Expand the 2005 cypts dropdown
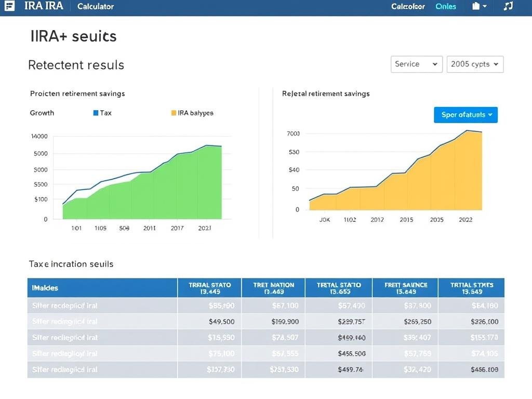Viewport: 532px width, 399px height. [475, 64]
